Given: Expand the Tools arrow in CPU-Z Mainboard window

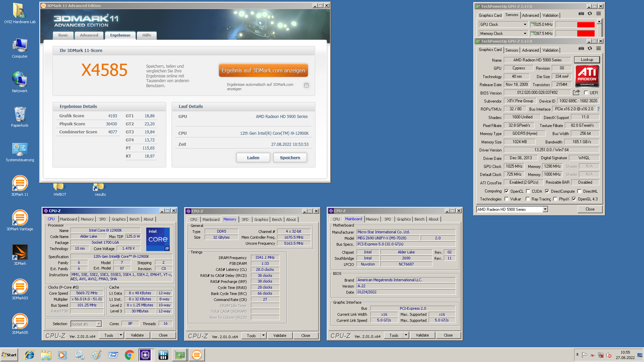Looking at the screenshot, I should tap(406, 335).
